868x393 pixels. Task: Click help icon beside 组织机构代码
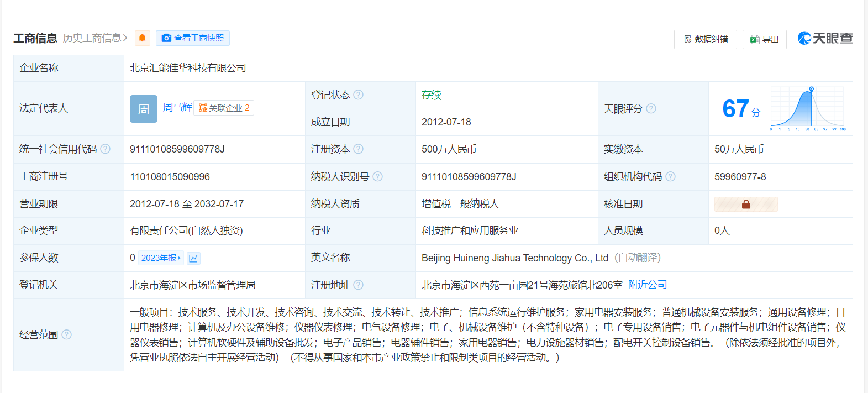point(671,177)
